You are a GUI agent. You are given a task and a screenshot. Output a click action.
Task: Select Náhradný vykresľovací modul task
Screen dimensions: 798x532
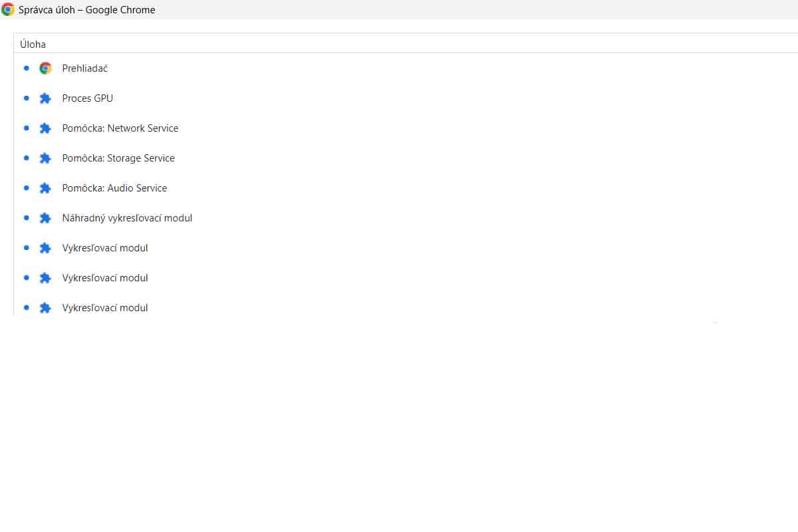406,217
